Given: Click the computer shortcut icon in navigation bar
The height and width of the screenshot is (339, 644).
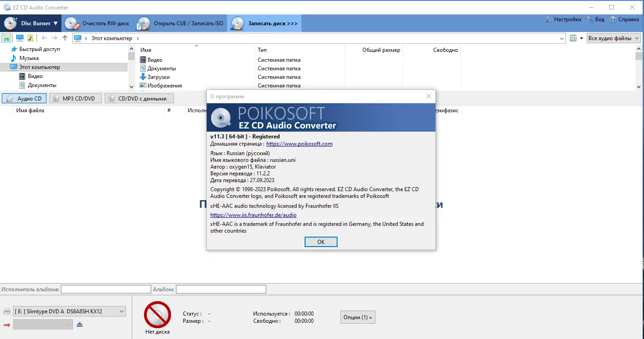Looking at the screenshot, I should [x=20, y=38].
